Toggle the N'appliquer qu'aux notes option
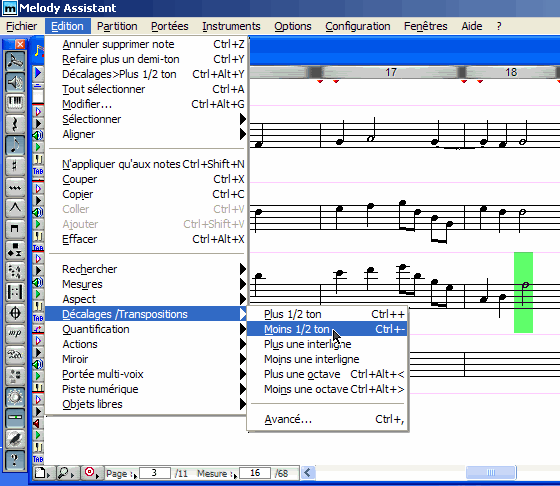Image resolution: width=560 pixels, height=486 pixels. click(x=146, y=164)
